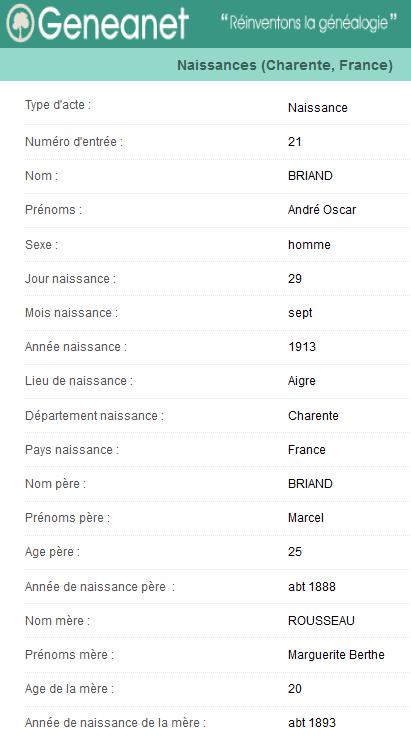Viewport: 411px width, 736px height.
Task: Click the surname BRIAND in Nom row
Action: (x=310, y=176)
